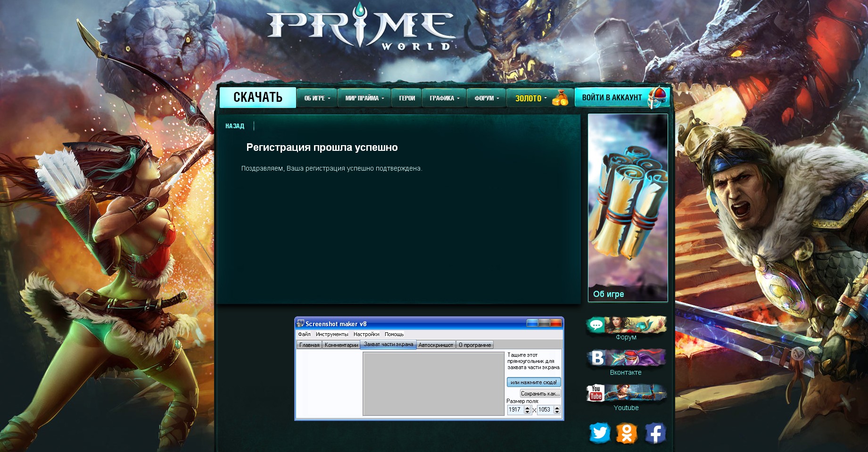Close the Screenshot maker window
Viewport: 868px width, 452px height.
(556, 323)
